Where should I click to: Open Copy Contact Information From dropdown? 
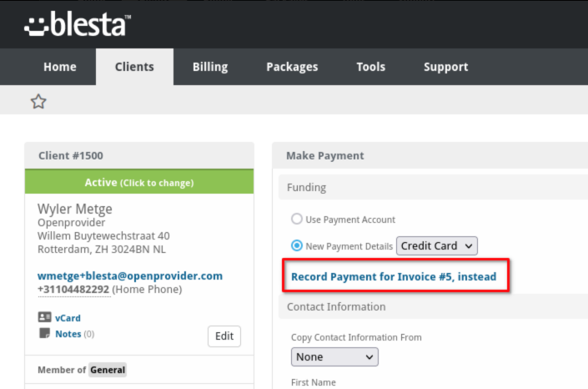[334, 356]
